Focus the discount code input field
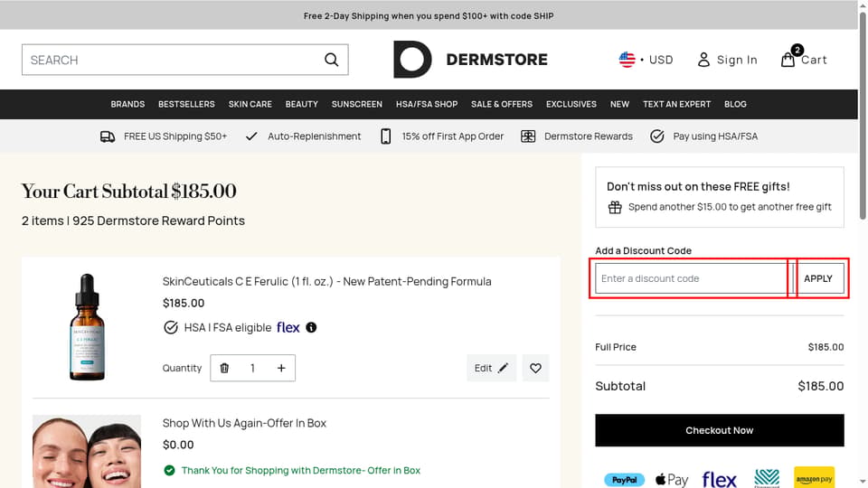This screenshot has width=868, height=488. (x=693, y=278)
